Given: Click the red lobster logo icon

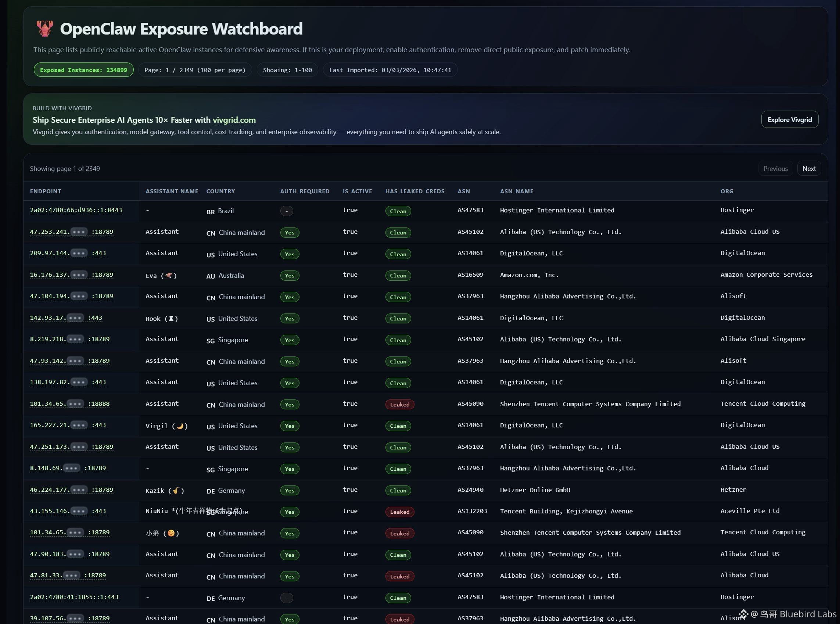Looking at the screenshot, I should [x=44, y=29].
